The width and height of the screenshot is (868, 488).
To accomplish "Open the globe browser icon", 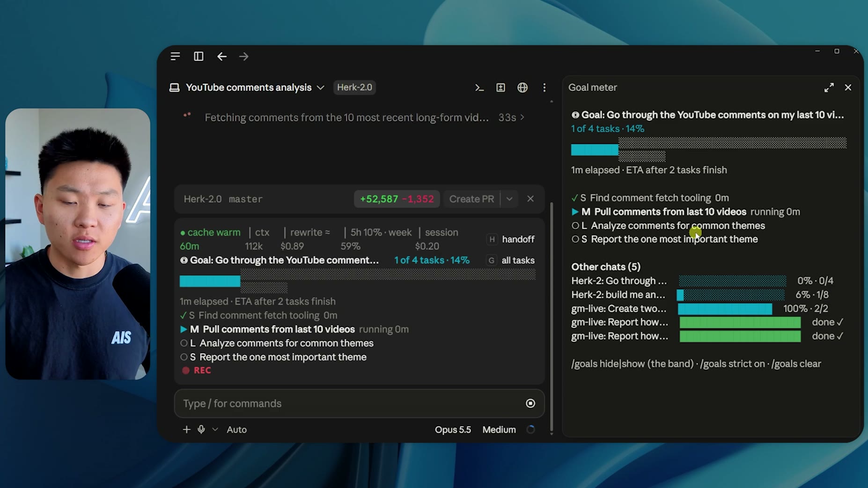I will point(522,88).
